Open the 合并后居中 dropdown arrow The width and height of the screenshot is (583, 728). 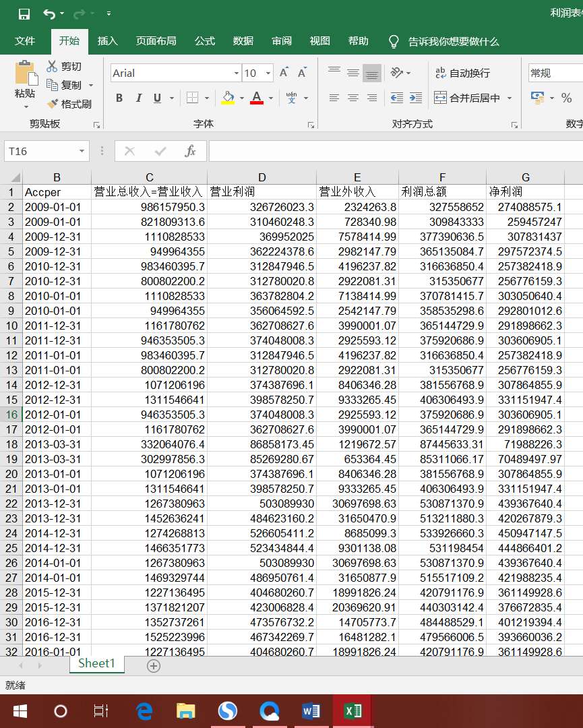click(509, 98)
